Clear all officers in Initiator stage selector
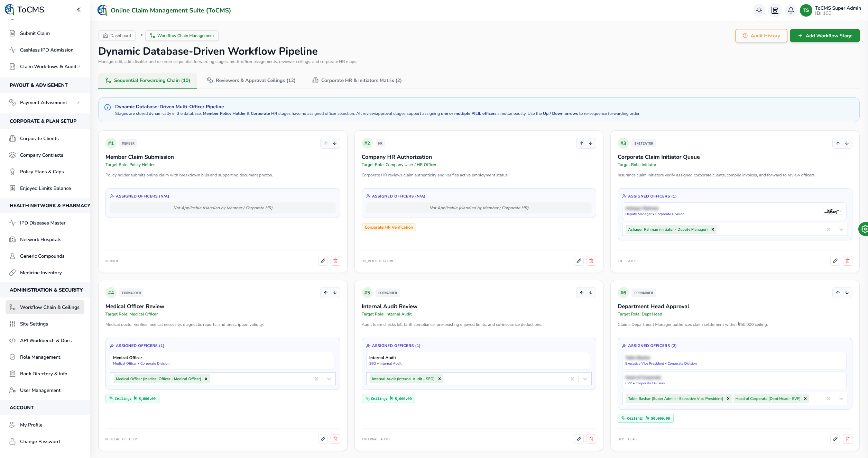The height and width of the screenshot is (458, 868). coord(829,229)
